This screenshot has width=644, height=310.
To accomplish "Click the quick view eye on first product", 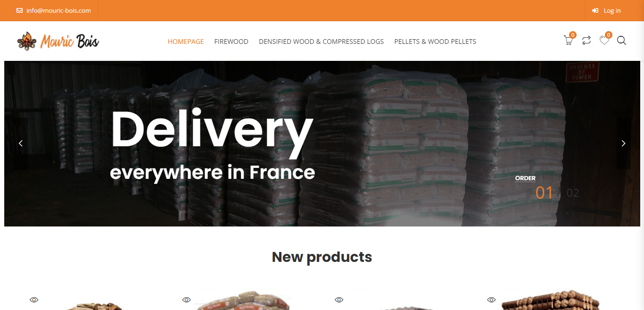I will click(x=34, y=300).
